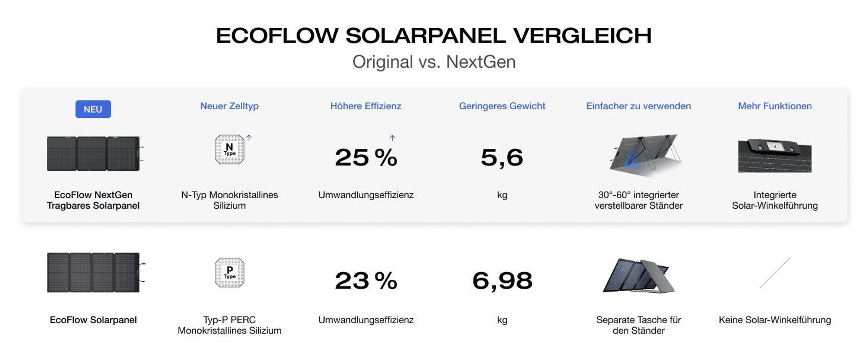Click the solar angle guide image
The width and height of the screenshot is (868, 356).
(775, 155)
